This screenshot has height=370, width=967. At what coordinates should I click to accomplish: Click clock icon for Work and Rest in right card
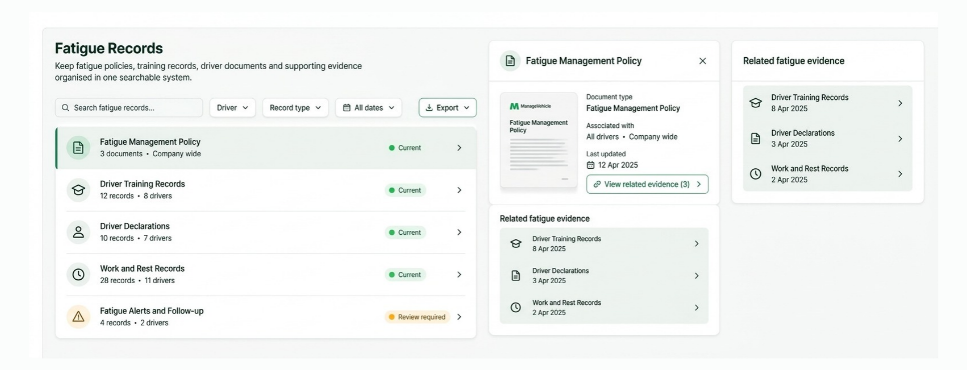[755, 174]
